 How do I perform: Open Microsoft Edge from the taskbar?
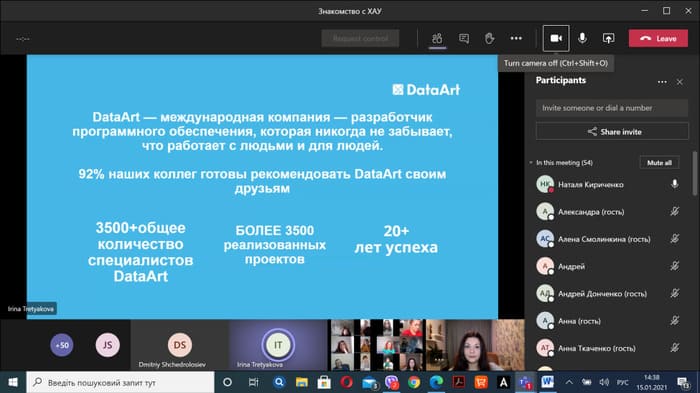tap(437, 382)
